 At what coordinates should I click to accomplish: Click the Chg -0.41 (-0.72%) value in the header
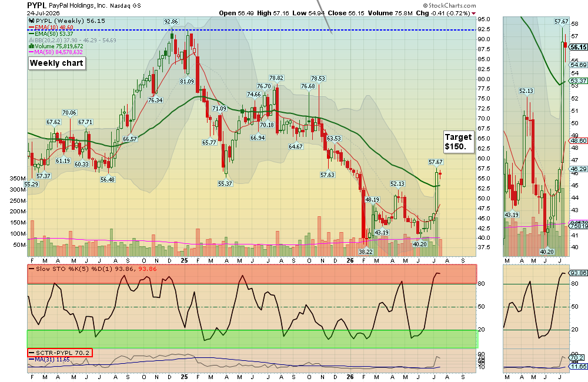click(x=443, y=13)
